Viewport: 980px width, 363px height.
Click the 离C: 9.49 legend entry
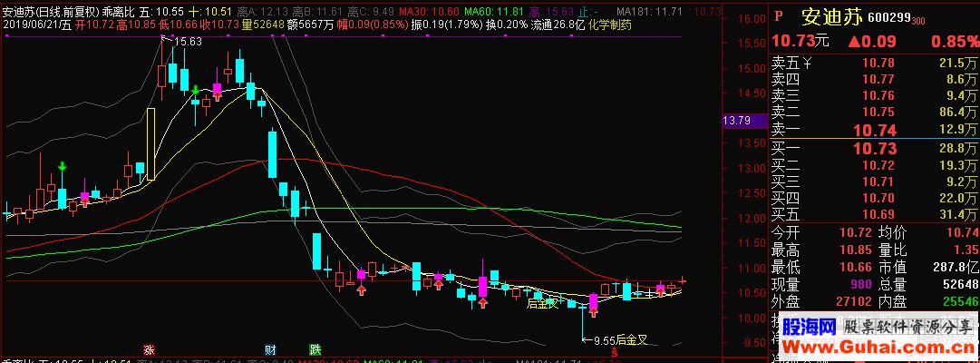(371, 11)
